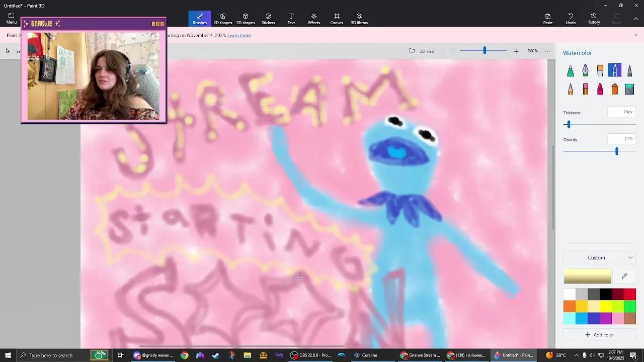Click the Opacity slider track
The height and width of the screenshot is (362, 644).
pos(599,151)
